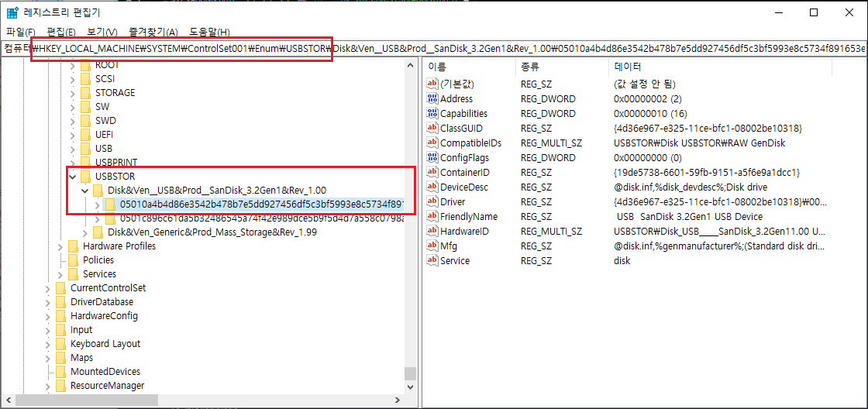Click the Capabilities DWORD value icon
The image size is (868, 409).
pos(432,113)
